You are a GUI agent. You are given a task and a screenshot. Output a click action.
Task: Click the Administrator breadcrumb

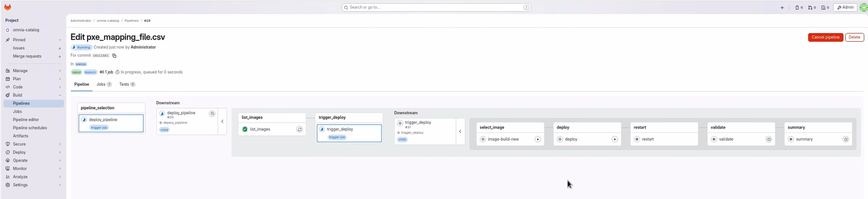tap(81, 21)
